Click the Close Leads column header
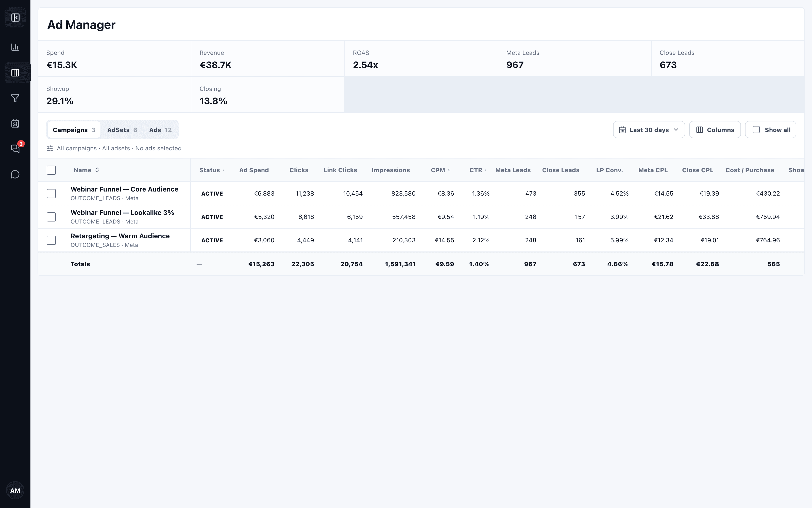This screenshot has width=812, height=508. click(561, 170)
